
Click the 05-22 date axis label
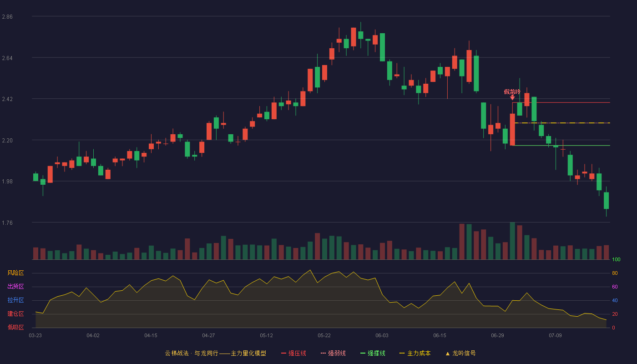click(x=324, y=335)
